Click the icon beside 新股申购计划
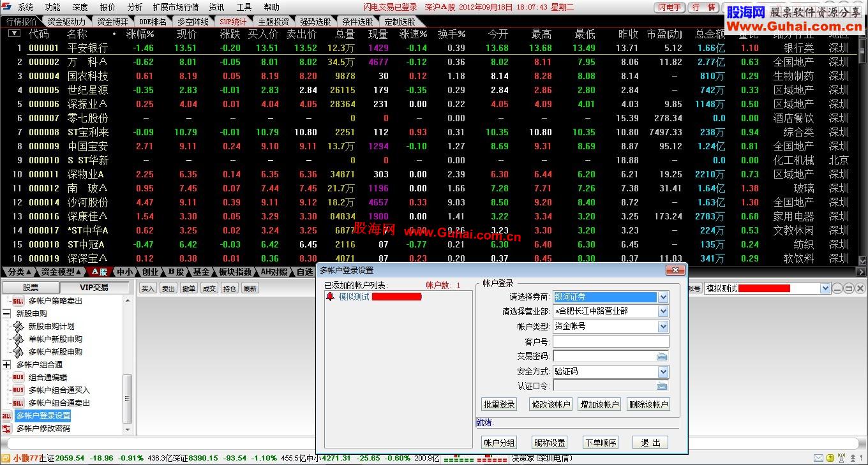This screenshot has width=868, height=465. pos(19,327)
